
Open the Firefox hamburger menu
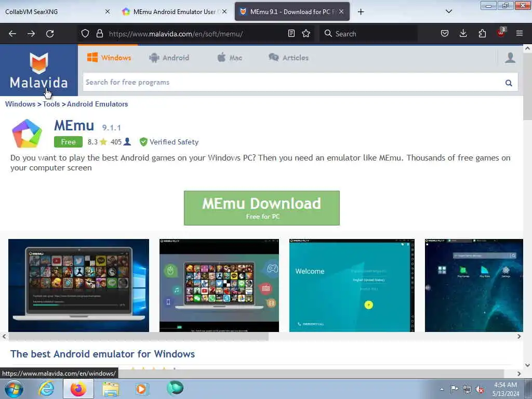pyautogui.click(x=520, y=33)
